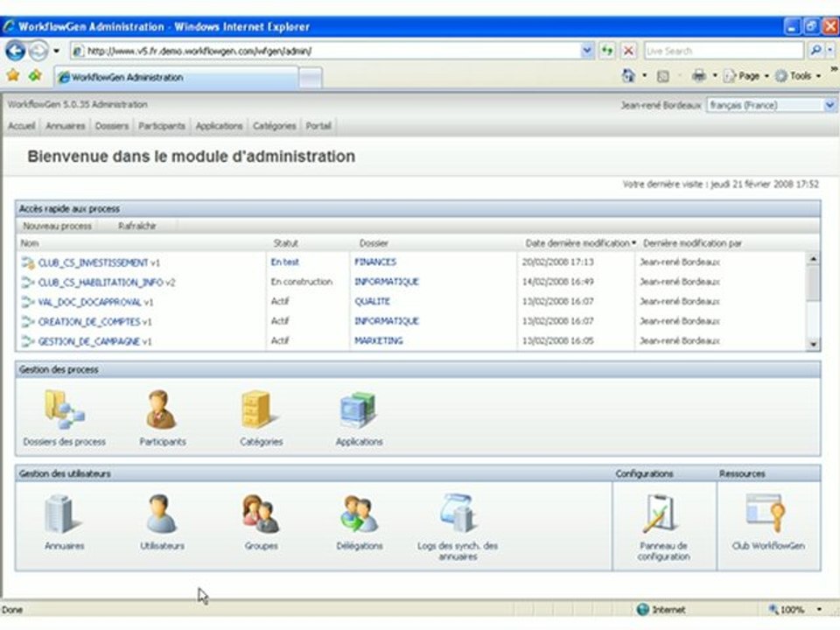
Task: Click the process list scrollbar down arrow
Action: (813, 344)
